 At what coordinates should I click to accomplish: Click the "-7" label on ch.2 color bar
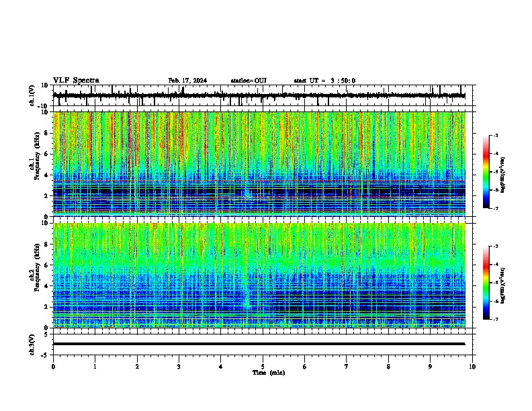click(495, 319)
